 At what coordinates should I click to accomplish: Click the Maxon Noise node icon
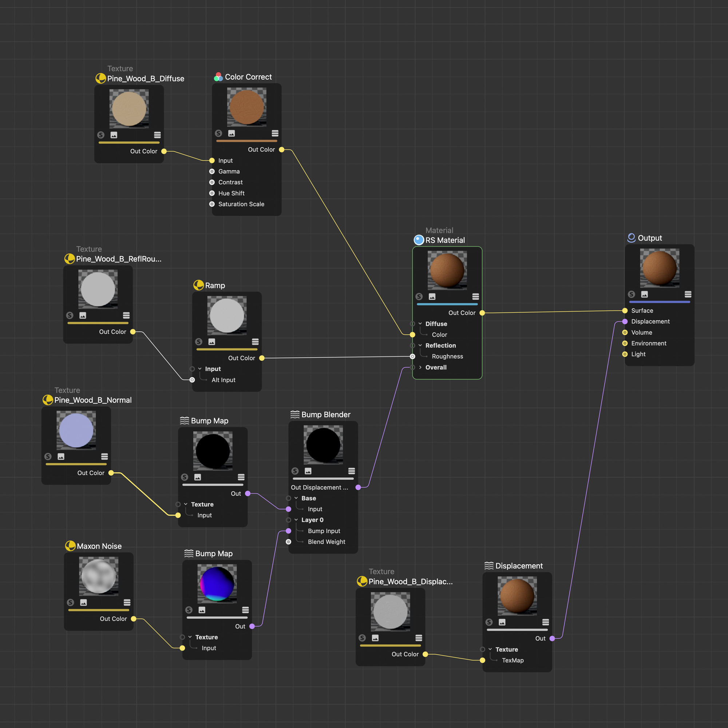70,546
